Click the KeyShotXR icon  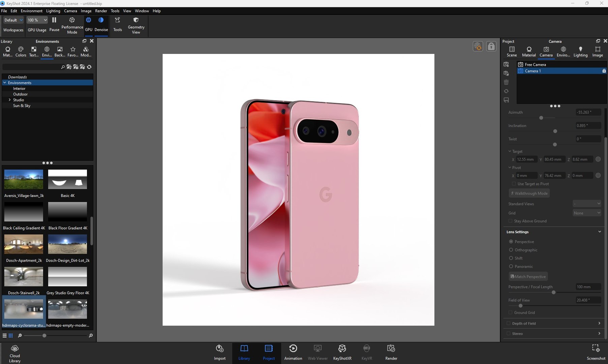pos(342,348)
